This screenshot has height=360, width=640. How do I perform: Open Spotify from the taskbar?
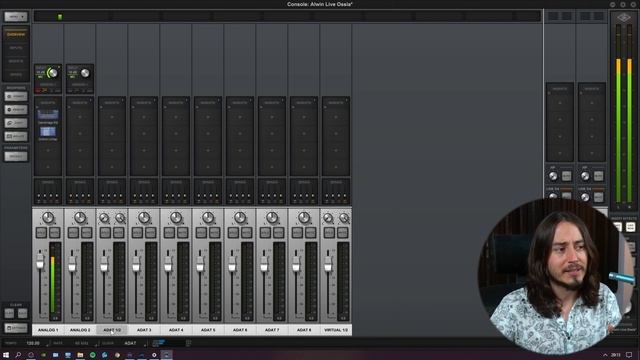pyautogui.click(x=93, y=355)
